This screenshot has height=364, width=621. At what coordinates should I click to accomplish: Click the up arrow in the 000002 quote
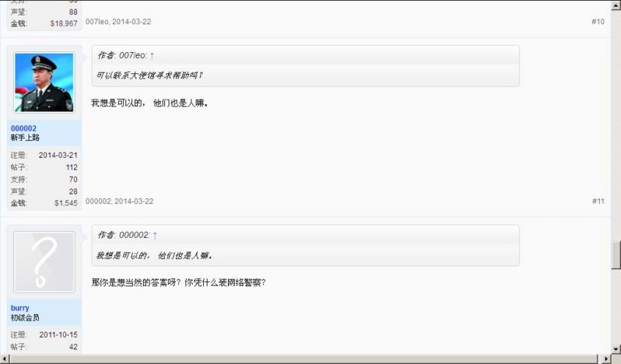click(155, 236)
